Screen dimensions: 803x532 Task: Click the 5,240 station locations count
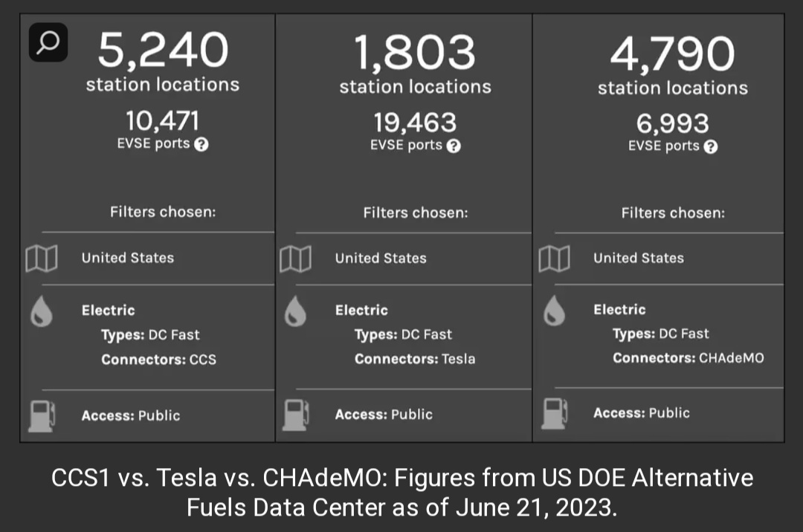click(163, 51)
